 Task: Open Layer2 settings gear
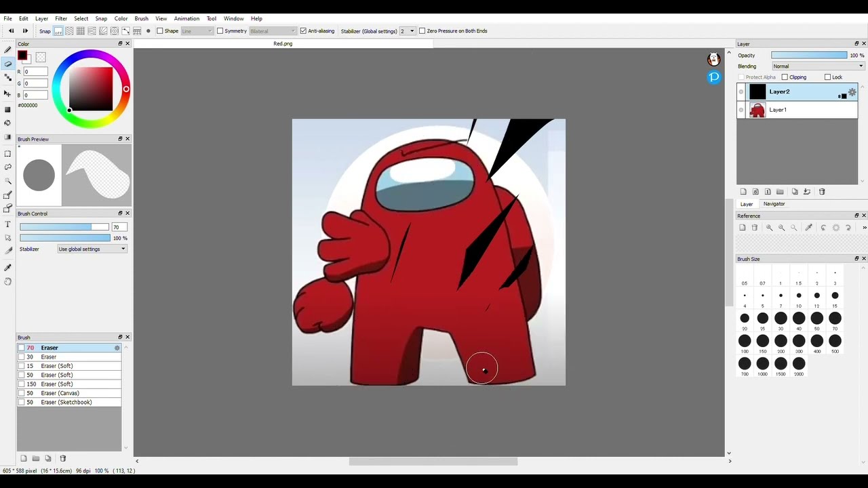(x=852, y=92)
